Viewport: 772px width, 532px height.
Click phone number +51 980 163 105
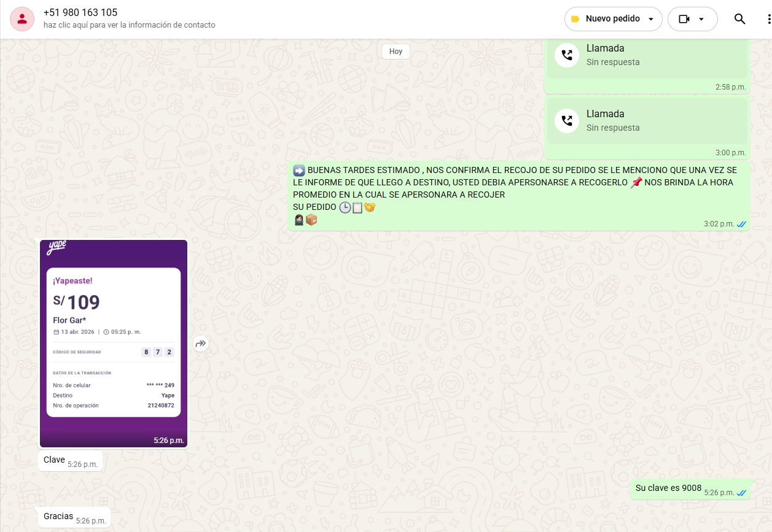point(80,12)
